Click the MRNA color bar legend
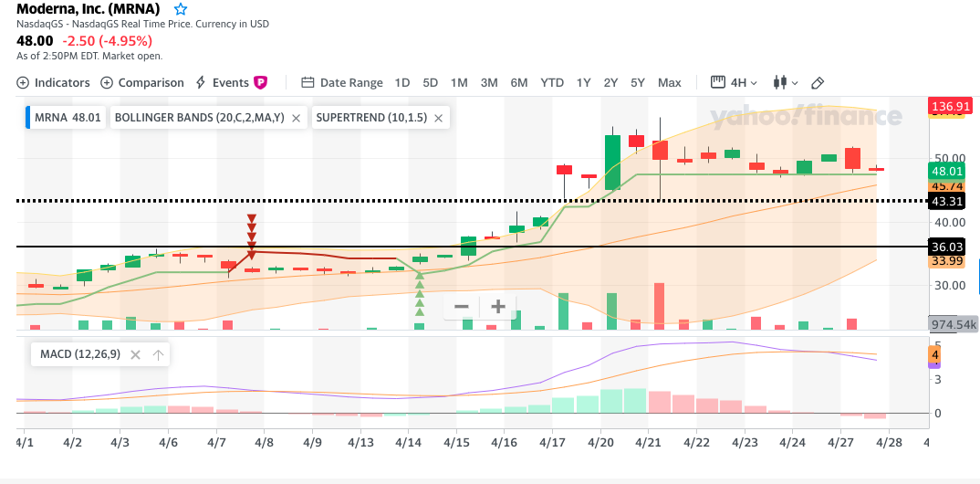Image resolution: width=980 pixels, height=484 pixels. pos(28,118)
